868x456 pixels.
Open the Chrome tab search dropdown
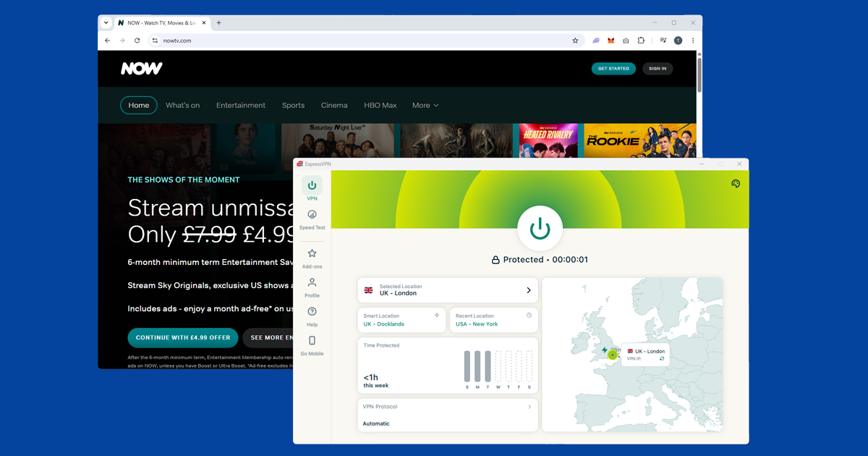point(106,22)
